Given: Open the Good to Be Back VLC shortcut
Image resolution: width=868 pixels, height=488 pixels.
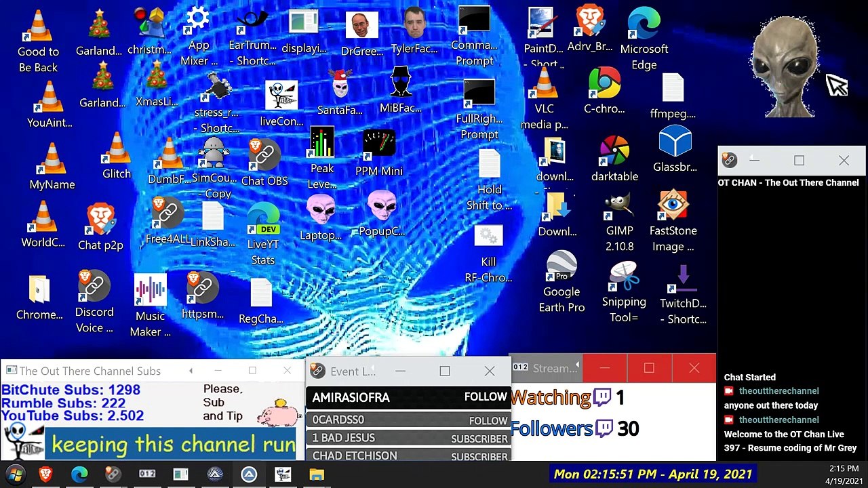Looking at the screenshot, I should [x=38, y=42].
